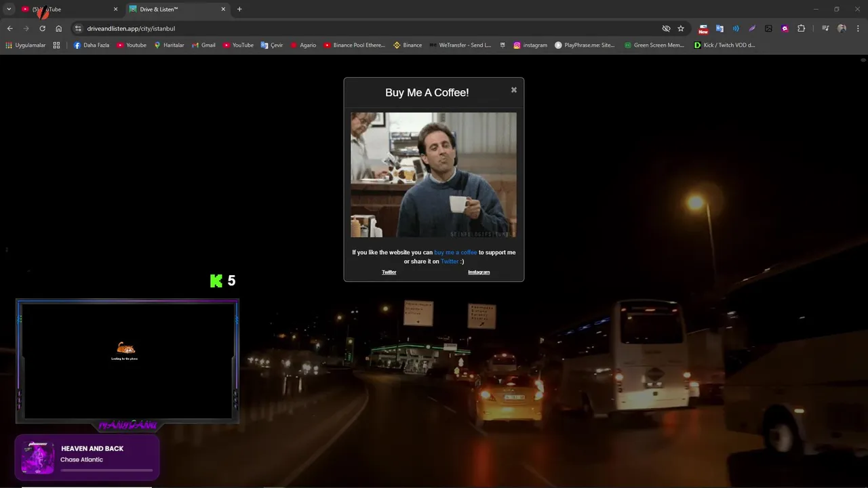
Task: Click the Seinfeld coffee GIF image
Action: 433,175
